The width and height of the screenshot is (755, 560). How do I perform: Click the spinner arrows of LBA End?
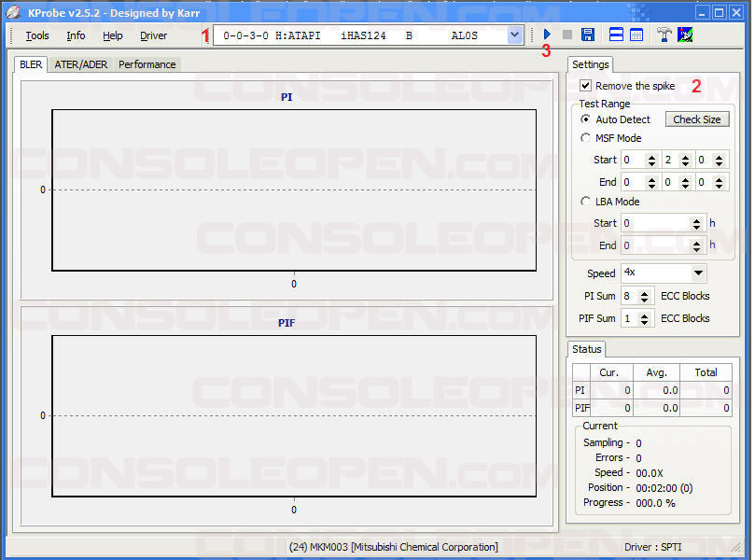(696, 246)
